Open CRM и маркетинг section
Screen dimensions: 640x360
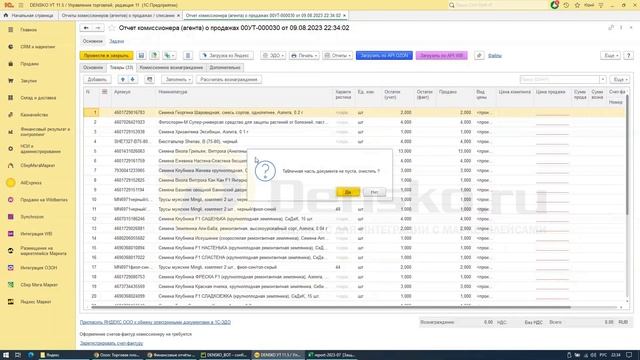[37, 47]
